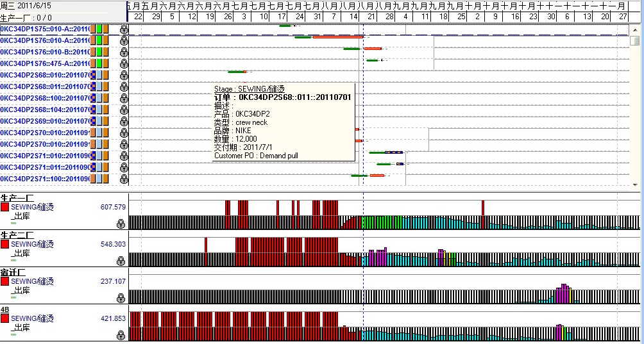
Task: Click red SEWING swatch under 生产一厂
Action: [5, 208]
